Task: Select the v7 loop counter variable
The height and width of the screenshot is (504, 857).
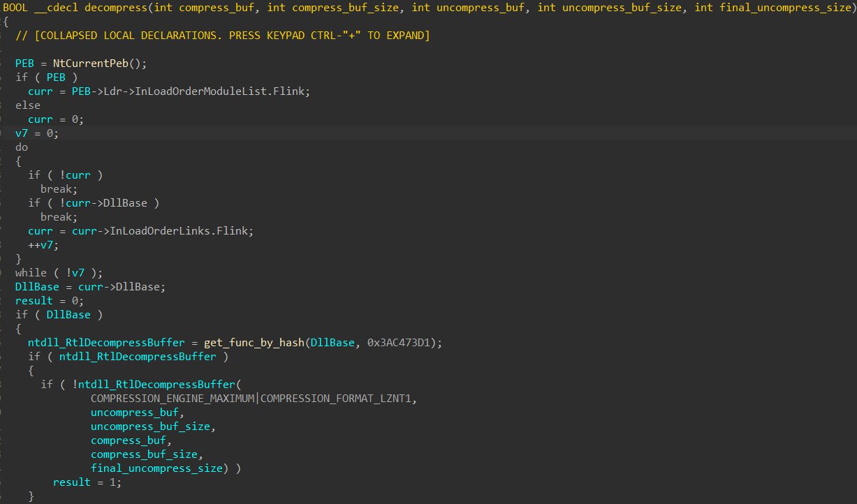Action: coord(21,133)
